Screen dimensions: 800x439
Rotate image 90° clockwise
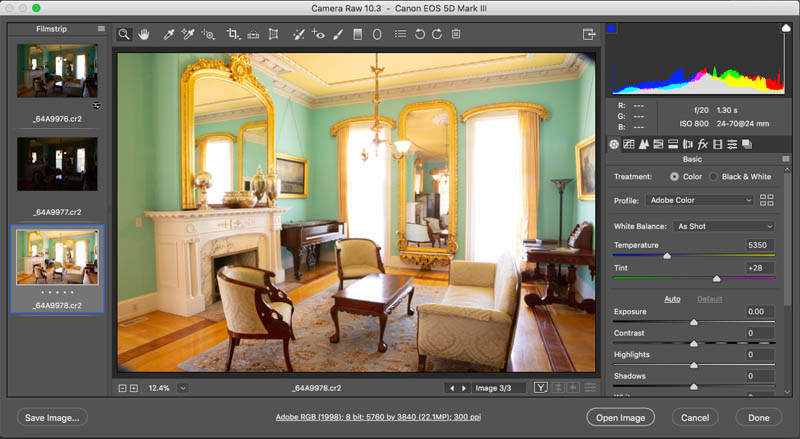(437, 34)
